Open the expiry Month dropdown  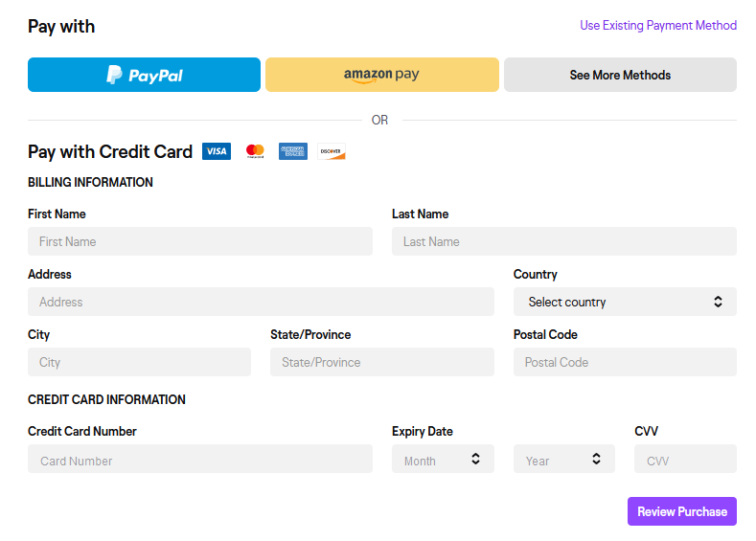[443, 459]
